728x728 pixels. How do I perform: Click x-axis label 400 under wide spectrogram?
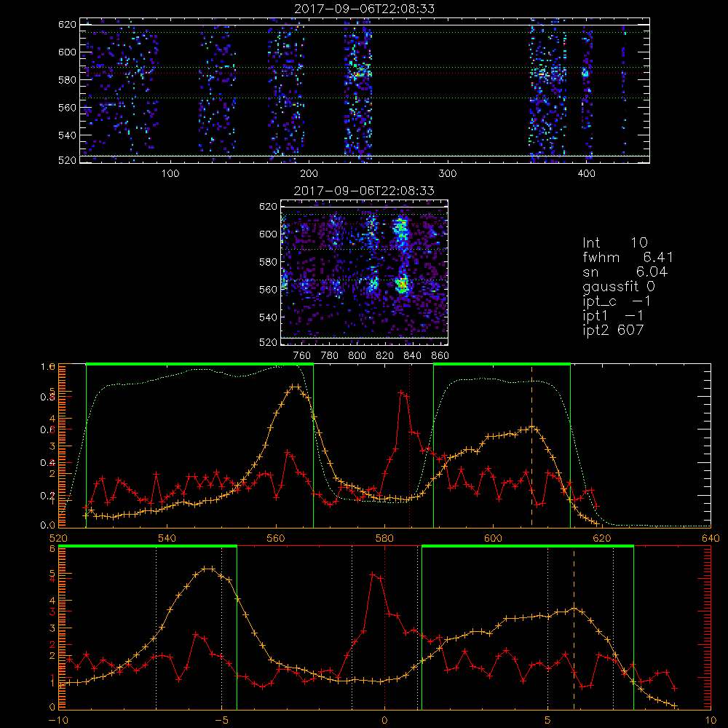(586, 174)
